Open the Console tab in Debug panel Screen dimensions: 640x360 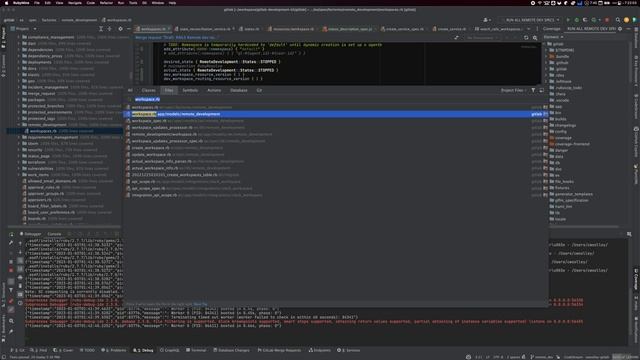pyautogui.click(x=54, y=234)
